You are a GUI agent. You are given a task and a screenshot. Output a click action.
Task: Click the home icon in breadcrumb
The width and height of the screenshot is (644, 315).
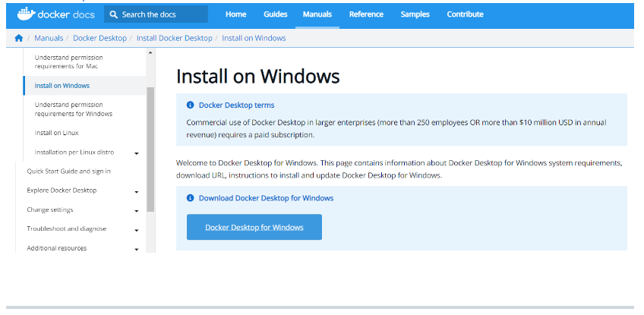pyautogui.click(x=18, y=38)
